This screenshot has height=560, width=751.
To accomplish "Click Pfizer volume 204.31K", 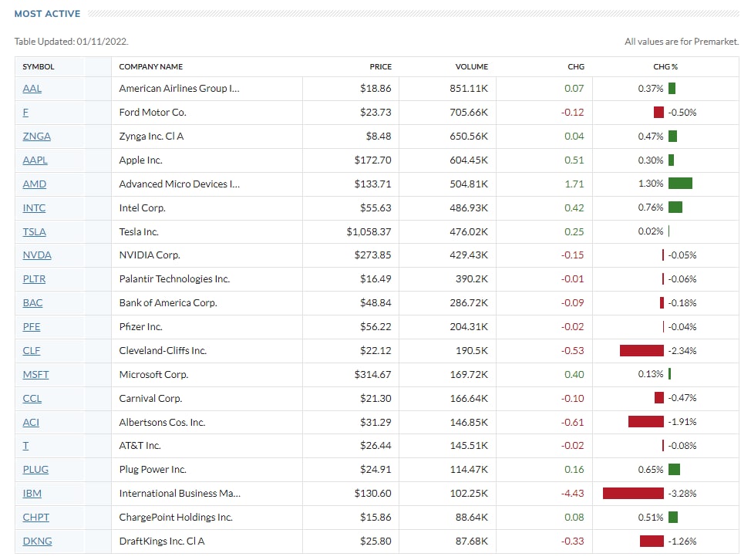I will point(469,327).
